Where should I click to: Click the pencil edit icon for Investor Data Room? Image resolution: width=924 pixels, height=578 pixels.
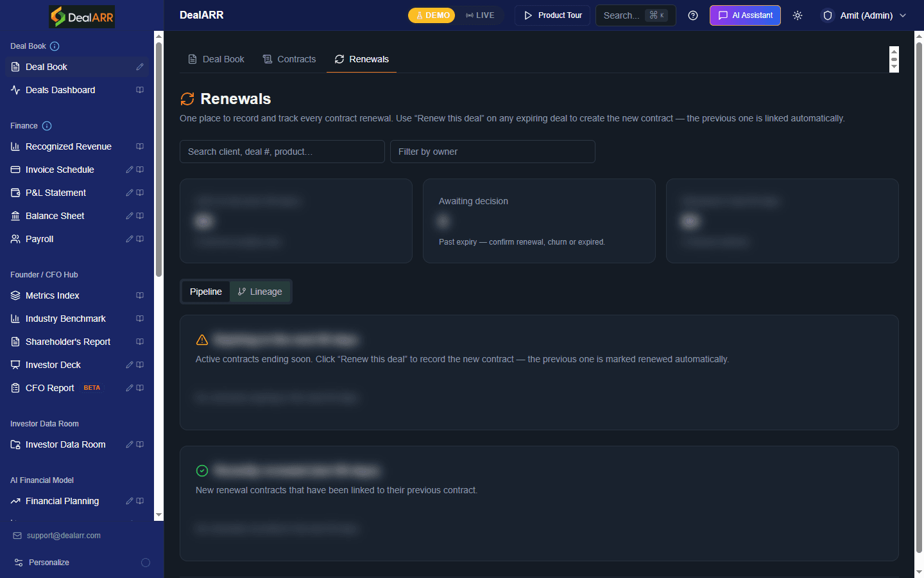130,444
